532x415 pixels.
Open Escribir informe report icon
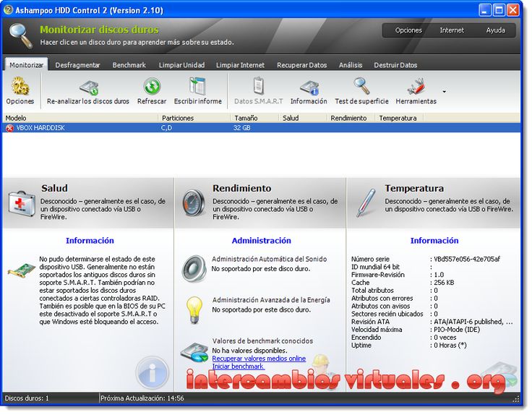pyautogui.click(x=197, y=88)
